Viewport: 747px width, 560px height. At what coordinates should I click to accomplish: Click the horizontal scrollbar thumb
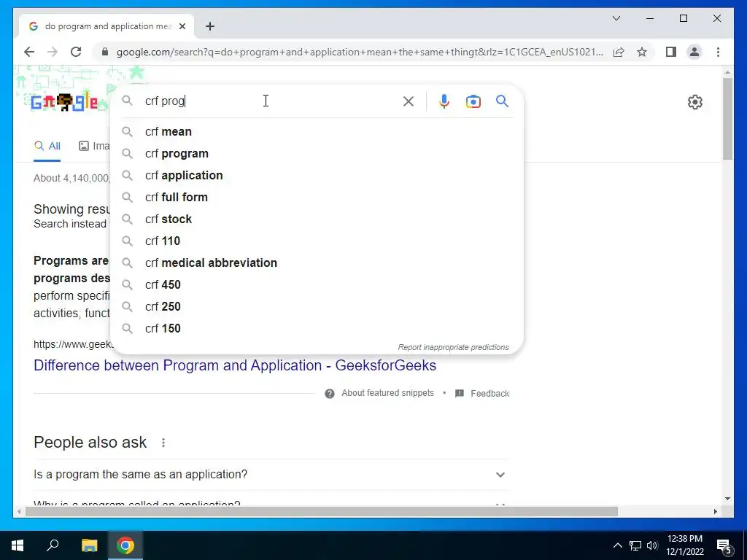[322, 511]
